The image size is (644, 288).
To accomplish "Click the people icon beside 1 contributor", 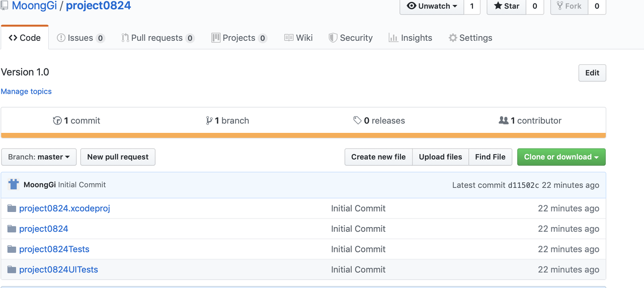I will click(x=503, y=121).
